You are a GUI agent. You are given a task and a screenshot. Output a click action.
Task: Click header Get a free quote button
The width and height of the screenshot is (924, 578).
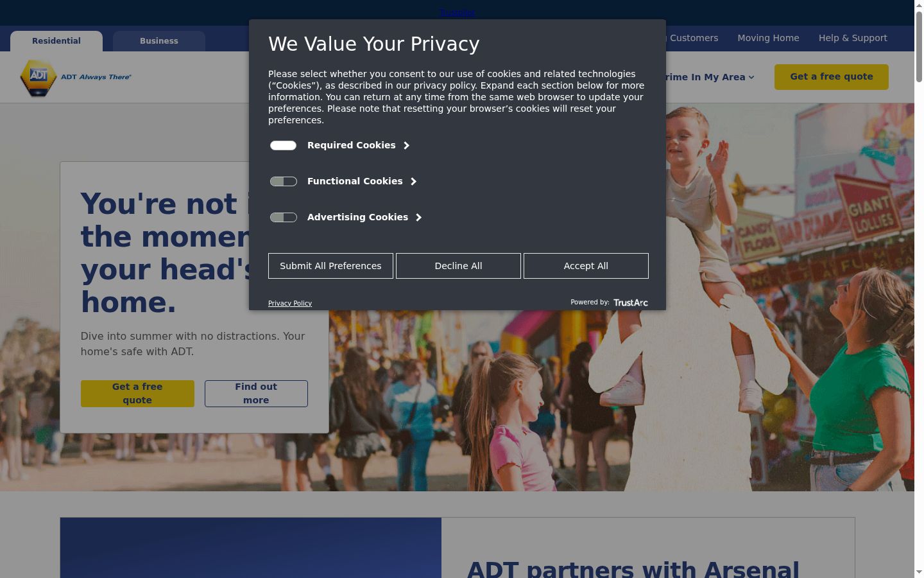pos(832,77)
